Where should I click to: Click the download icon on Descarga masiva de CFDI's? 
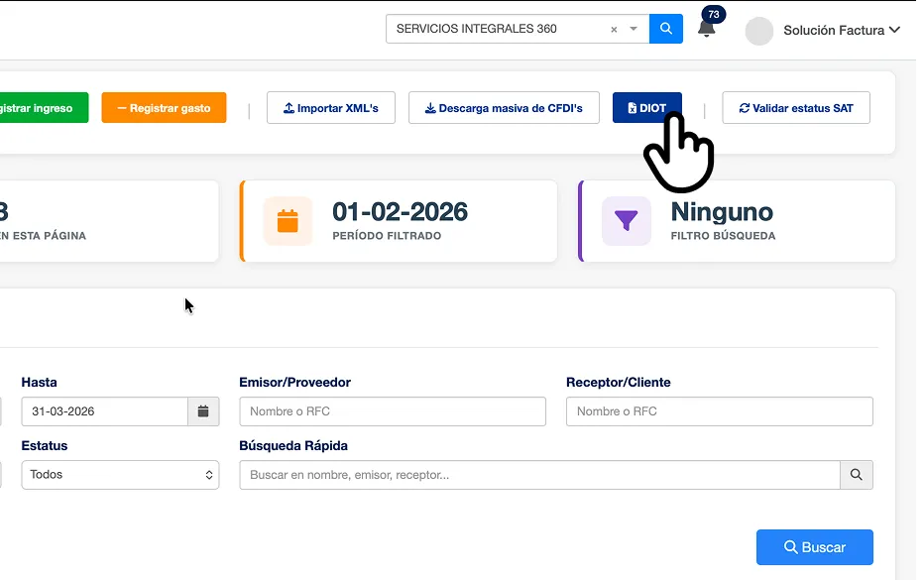point(432,107)
